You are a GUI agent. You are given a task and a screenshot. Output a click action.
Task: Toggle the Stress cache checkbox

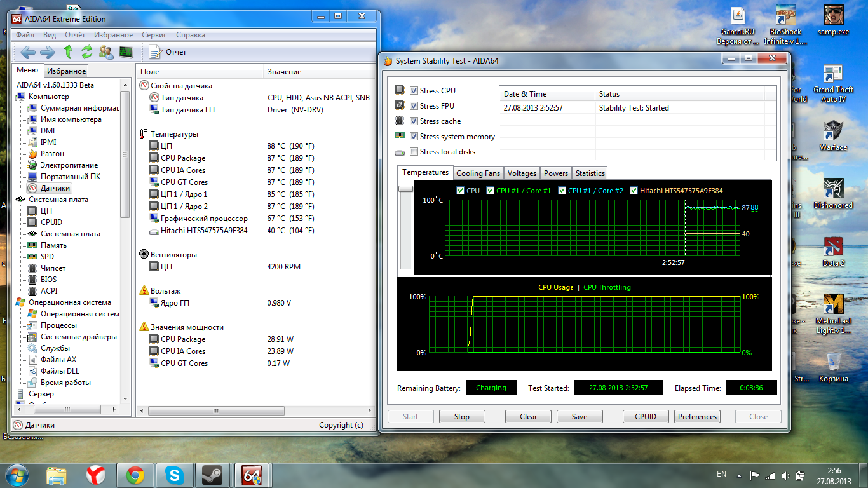pos(414,121)
